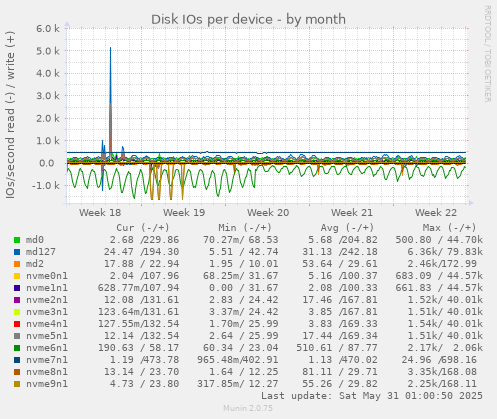Viewport: 497px width, 419px height.
Task: Click the Min (-/+) column header
Action: pyautogui.click(x=245, y=228)
